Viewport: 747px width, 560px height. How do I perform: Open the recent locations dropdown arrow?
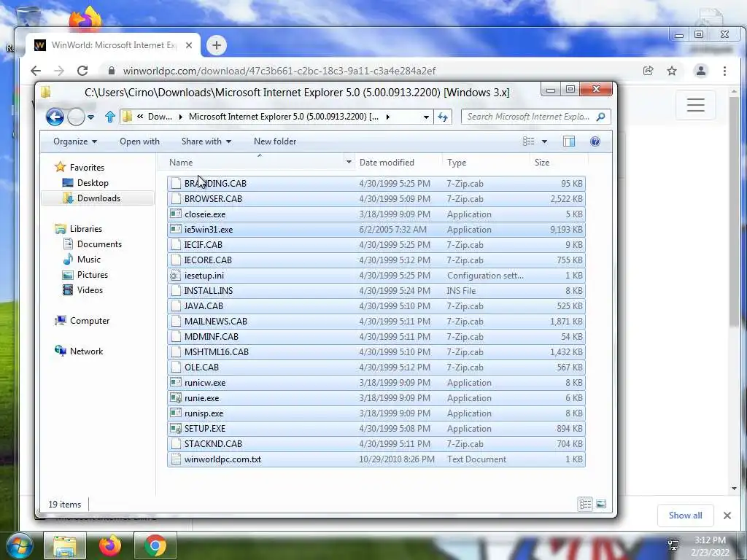(x=90, y=117)
